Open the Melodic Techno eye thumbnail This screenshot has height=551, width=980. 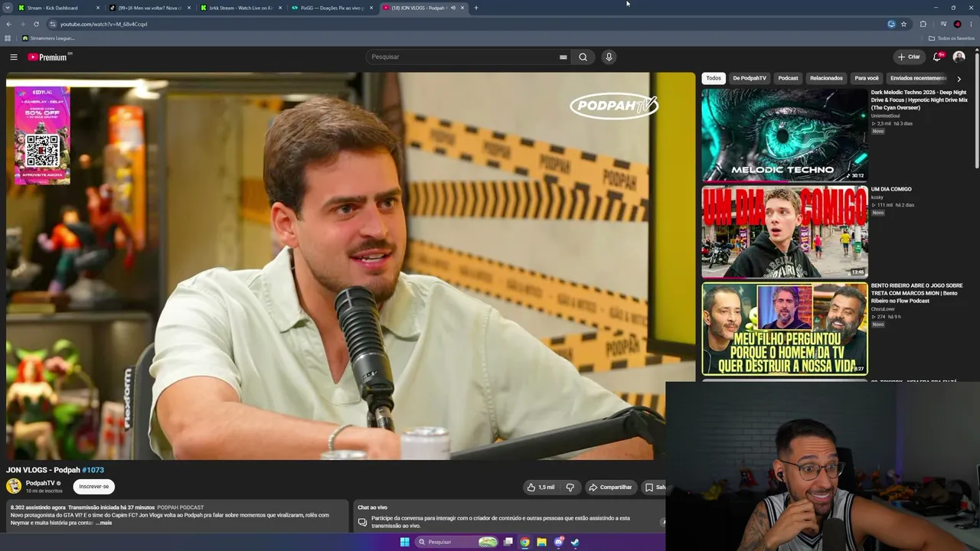tap(785, 135)
